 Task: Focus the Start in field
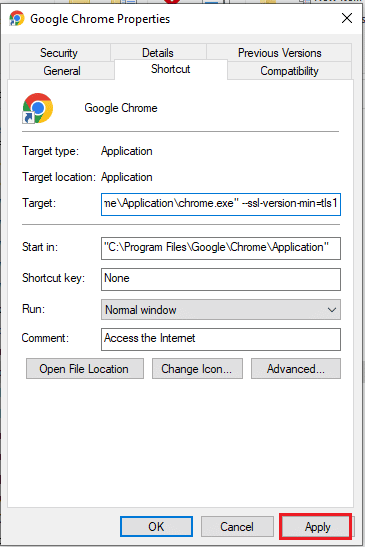(x=221, y=248)
